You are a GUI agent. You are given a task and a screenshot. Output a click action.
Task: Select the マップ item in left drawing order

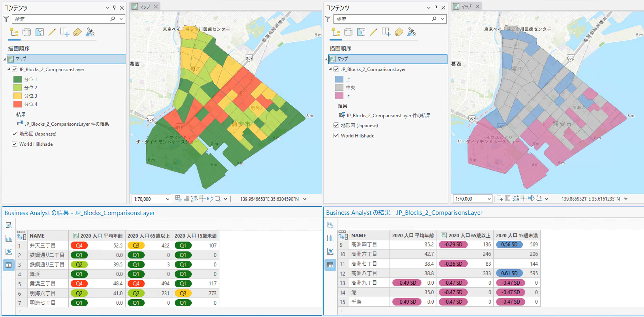click(x=21, y=59)
